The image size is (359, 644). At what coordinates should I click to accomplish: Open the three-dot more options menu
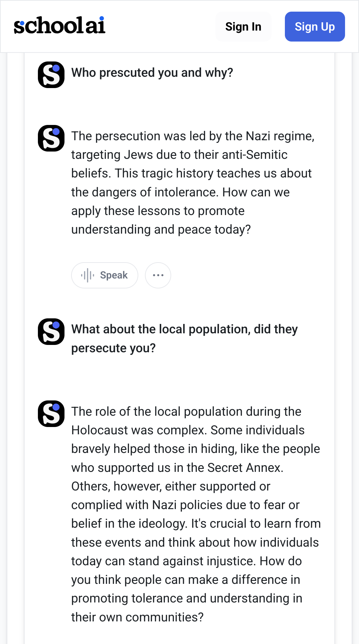coord(158,275)
